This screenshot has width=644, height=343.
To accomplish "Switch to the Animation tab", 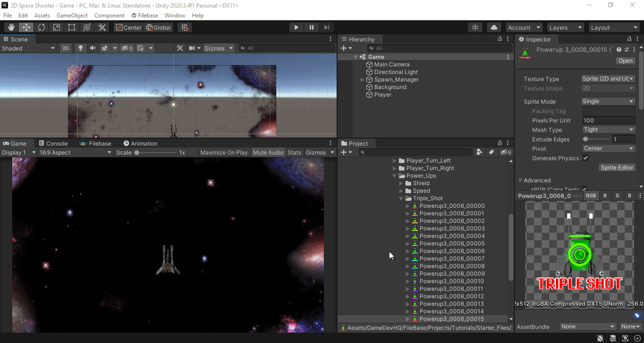I will pyautogui.click(x=140, y=143).
